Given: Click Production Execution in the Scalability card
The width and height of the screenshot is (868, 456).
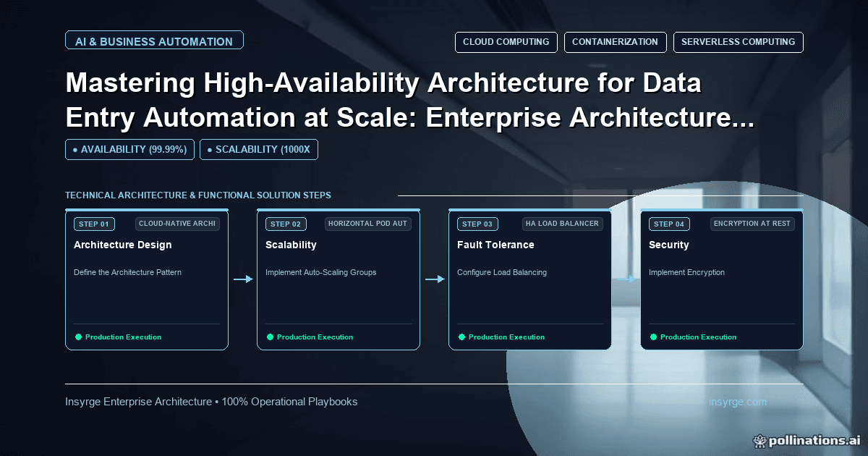Looking at the screenshot, I should click(x=315, y=337).
